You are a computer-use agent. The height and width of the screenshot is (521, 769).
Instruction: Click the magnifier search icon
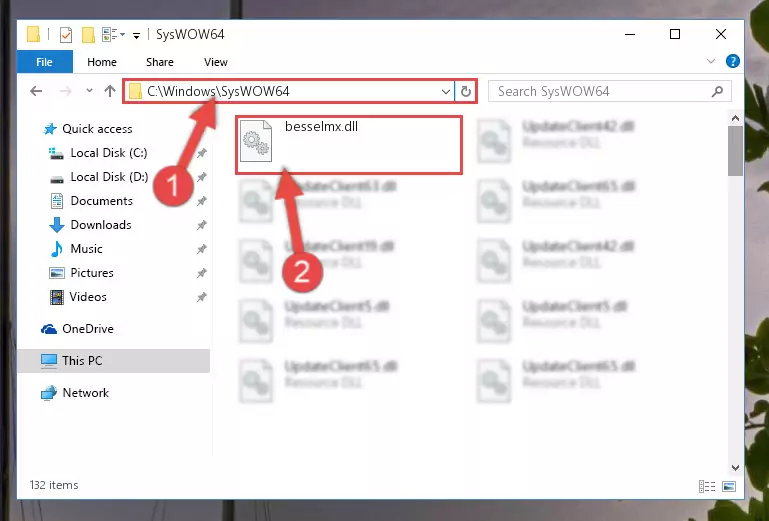tap(717, 91)
